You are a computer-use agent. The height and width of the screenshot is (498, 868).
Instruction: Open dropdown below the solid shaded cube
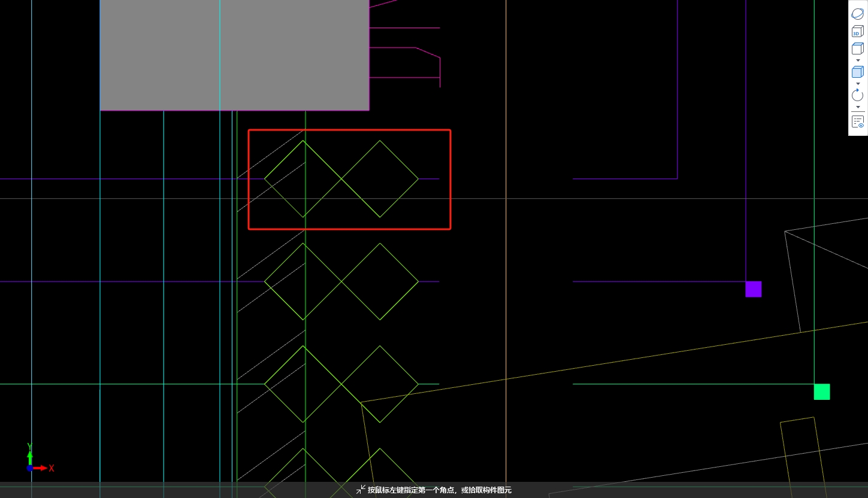(858, 83)
